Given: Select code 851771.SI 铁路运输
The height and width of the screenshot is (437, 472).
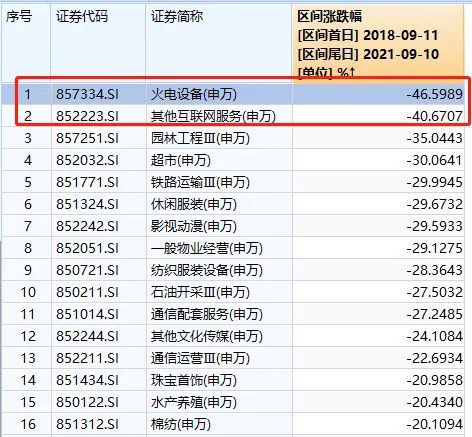Looking at the screenshot, I should (x=87, y=182).
